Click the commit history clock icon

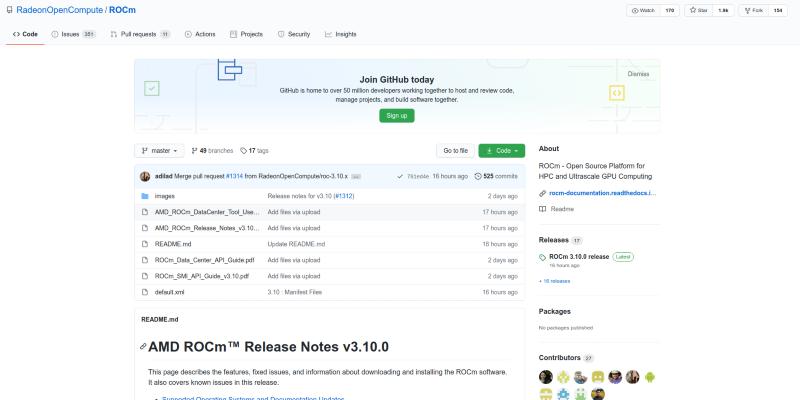coord(478,176)
